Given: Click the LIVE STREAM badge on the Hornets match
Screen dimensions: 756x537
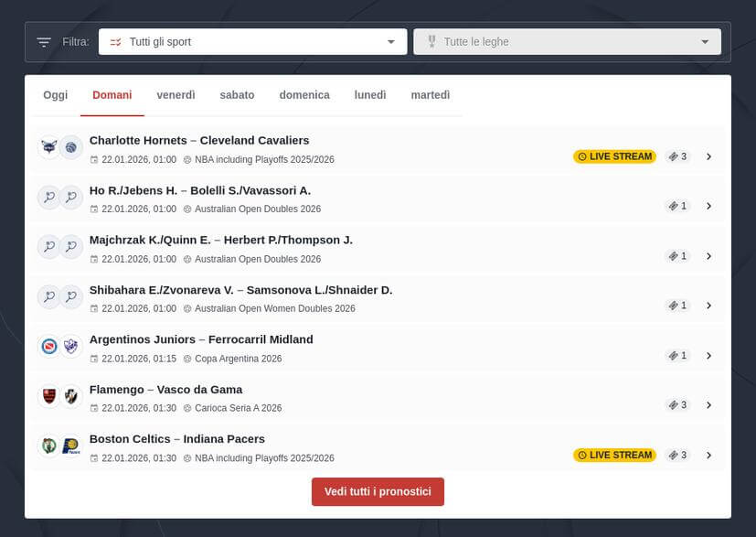Looking at the screenshot, I should (x=614, y=156).
